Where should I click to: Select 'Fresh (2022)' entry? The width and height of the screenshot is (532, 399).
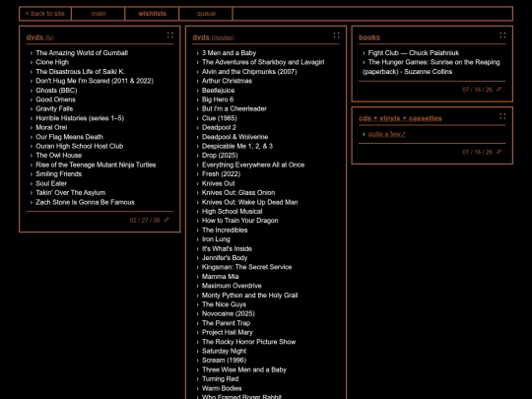222,173
